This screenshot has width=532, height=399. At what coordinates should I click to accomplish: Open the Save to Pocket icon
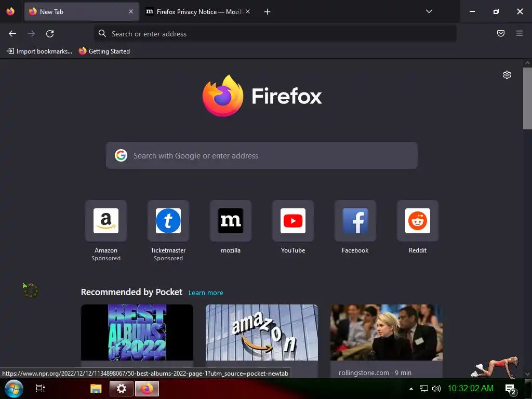pyautogui.click(x=500, y=33)
